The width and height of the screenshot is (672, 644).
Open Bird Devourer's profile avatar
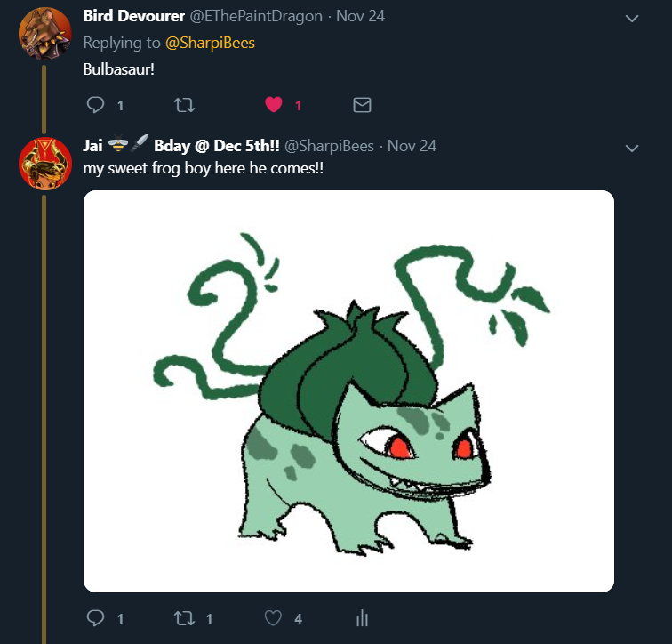[x=45, y=34]
